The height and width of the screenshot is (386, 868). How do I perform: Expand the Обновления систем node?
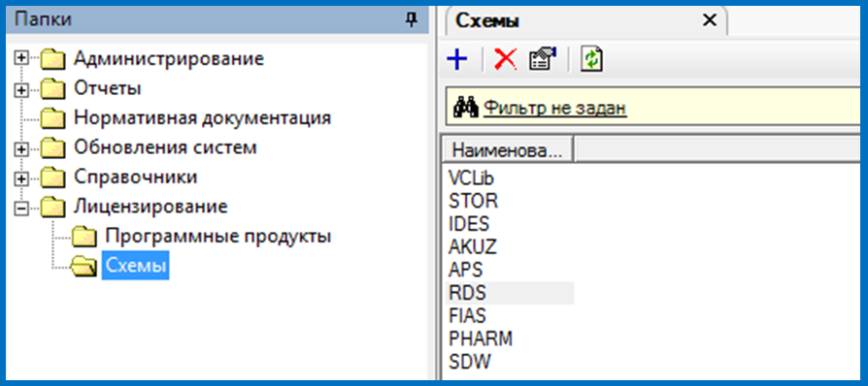coord(21,148)
